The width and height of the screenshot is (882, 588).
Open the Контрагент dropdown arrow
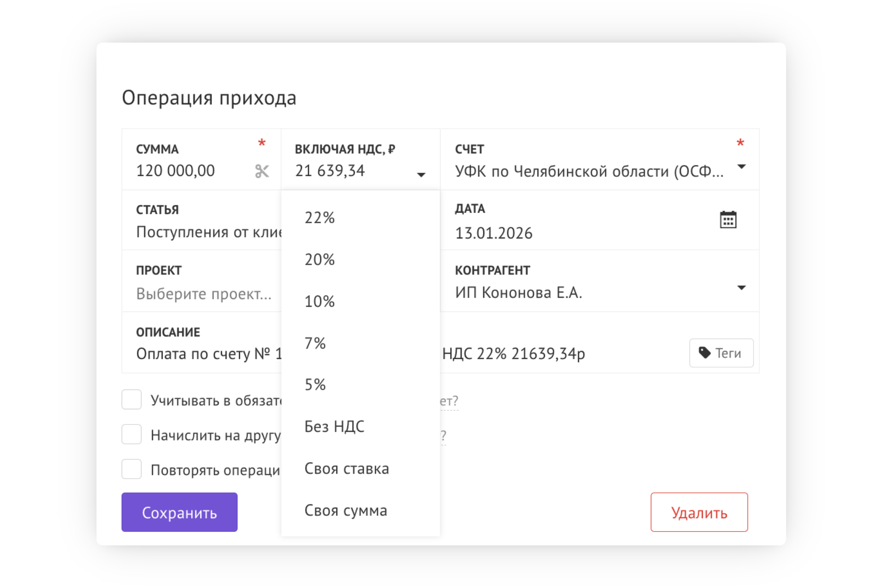741,288
